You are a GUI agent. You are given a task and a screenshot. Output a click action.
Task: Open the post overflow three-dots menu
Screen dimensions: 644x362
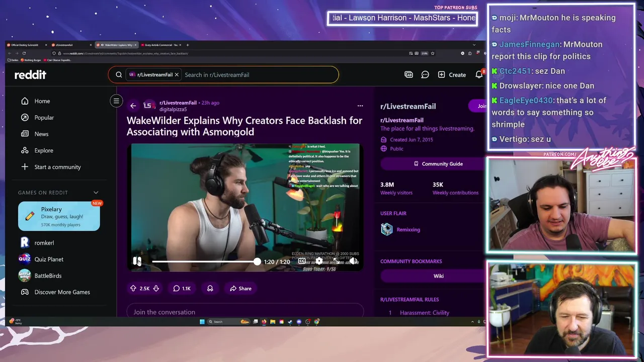(360, 106)
